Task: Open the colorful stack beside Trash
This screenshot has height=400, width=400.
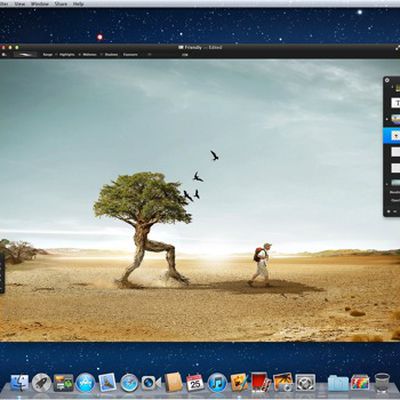Action: point(360,383)
